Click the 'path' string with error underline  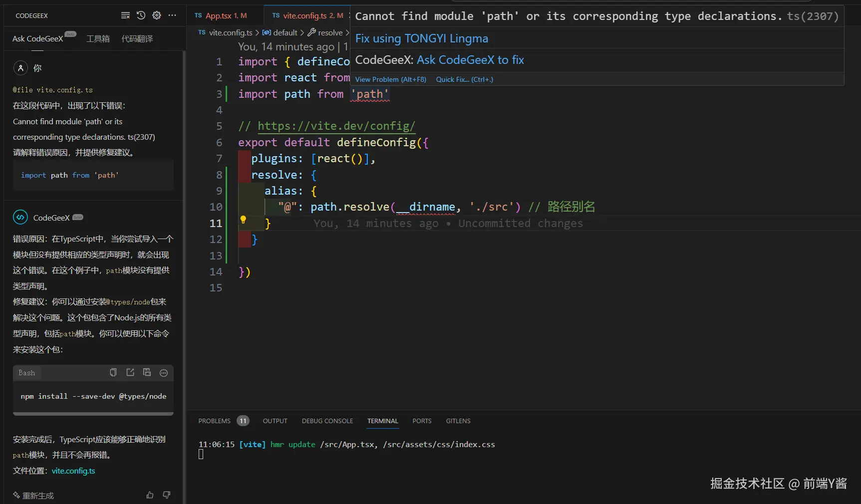tap(370, 94)
